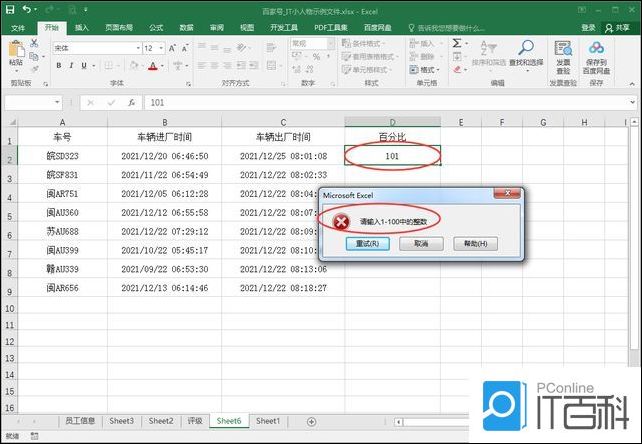Open Find & Select magnifier tool
This screenshot has height=444, width=642.
525,48
